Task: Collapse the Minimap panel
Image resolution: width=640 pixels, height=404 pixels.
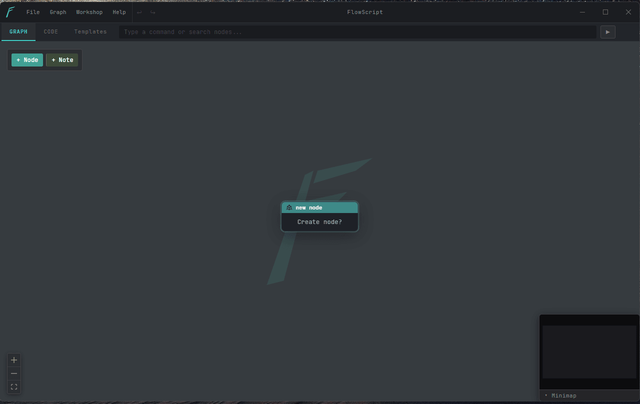Action: [561, 395]
